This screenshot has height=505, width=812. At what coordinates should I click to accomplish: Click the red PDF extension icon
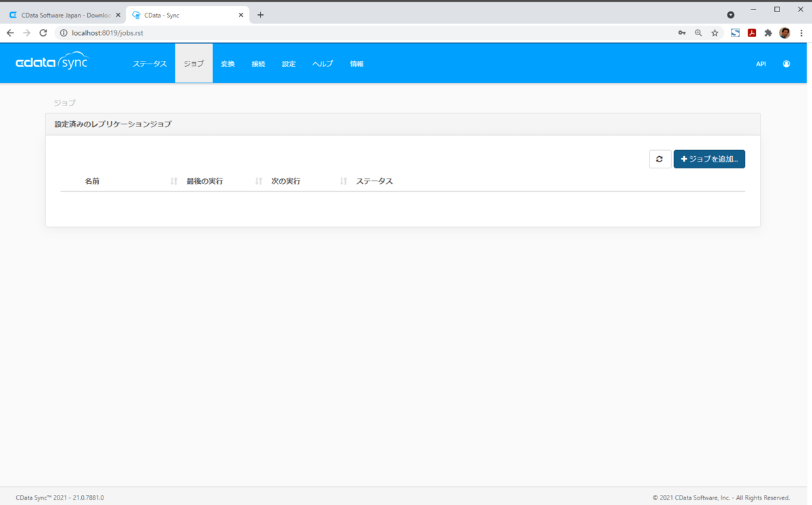(x=752, y=32)
